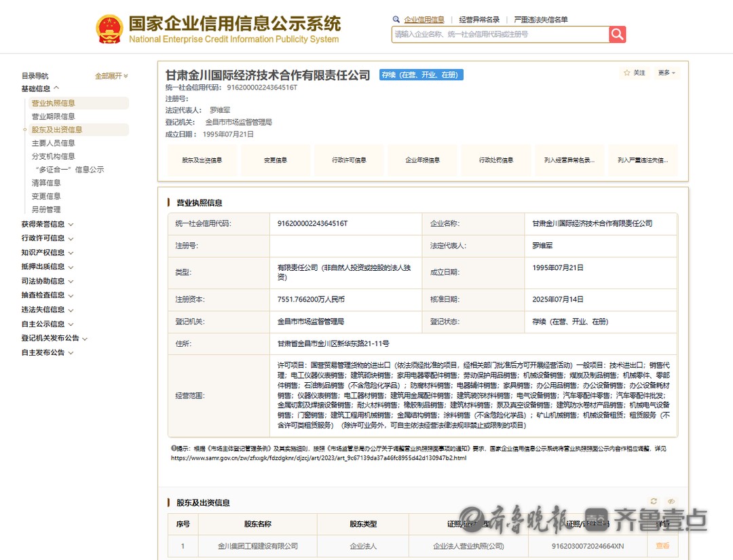733x560 pixels.
Task: Switch to the 严重违法失信名单 search tab
Action: [541, 20]
